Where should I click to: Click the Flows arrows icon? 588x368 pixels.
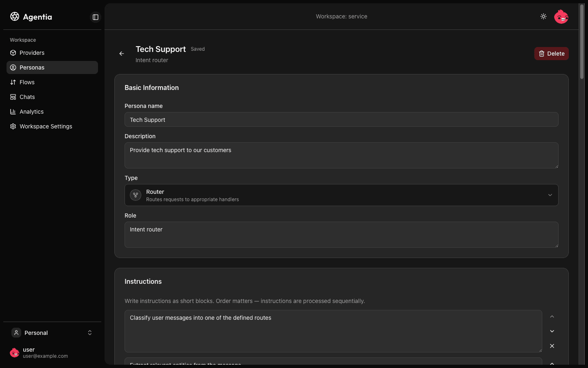tap(13, 82)
